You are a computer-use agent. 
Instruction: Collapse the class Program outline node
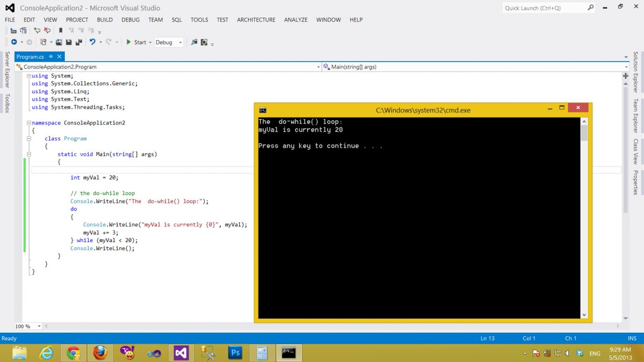tap(29, 139)
